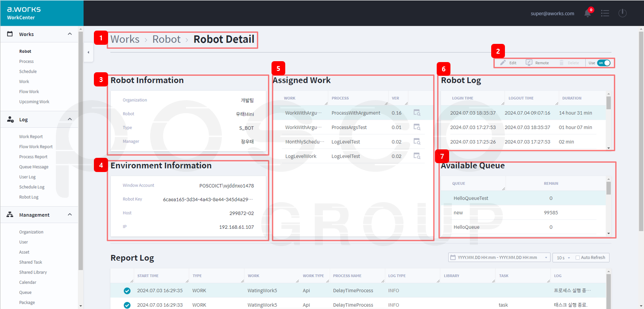Viewport: 644px width, 309px height.
Task: Open the Asset menu item
Action: point(24,252)
